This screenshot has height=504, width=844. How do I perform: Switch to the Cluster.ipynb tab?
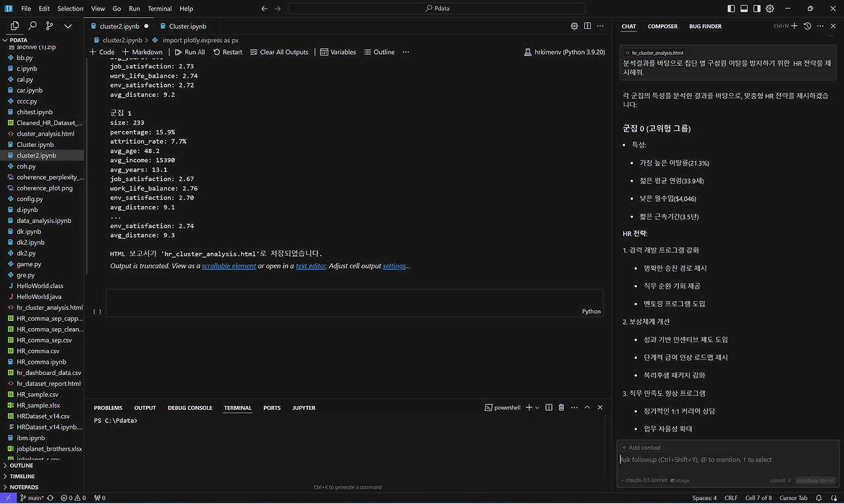(x=187, y=26)
